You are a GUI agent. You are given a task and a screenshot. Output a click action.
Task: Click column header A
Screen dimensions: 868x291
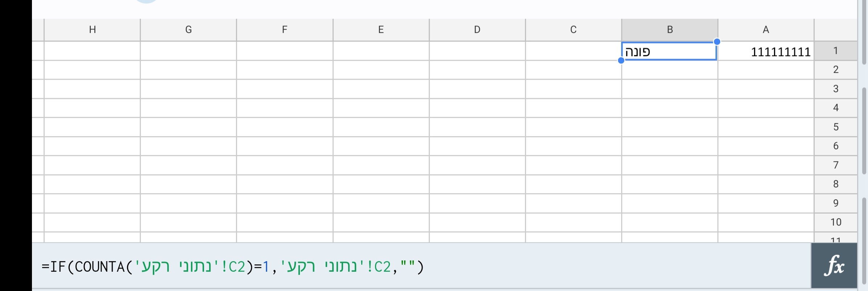click(x=766, y=29)
